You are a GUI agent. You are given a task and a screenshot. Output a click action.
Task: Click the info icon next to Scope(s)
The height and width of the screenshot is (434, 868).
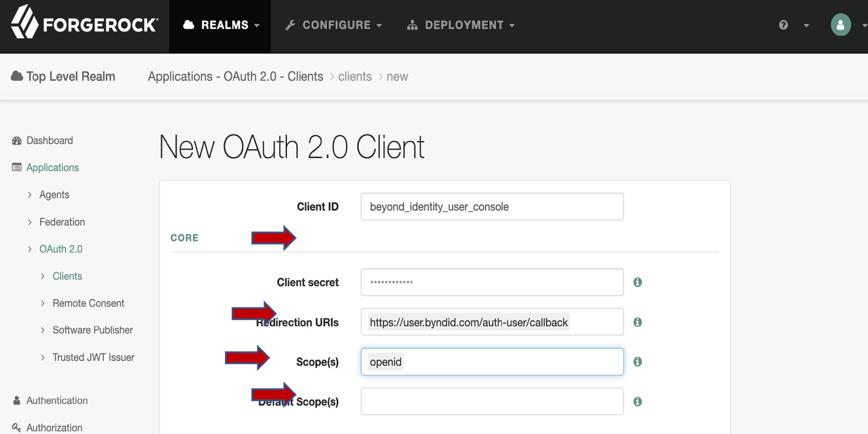[637, 362]
